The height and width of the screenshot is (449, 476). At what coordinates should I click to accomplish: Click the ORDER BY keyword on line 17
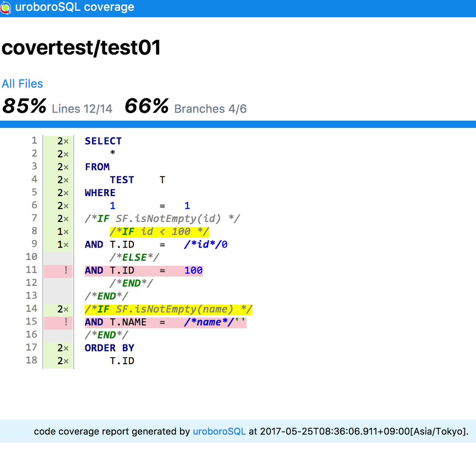point(109,348)
